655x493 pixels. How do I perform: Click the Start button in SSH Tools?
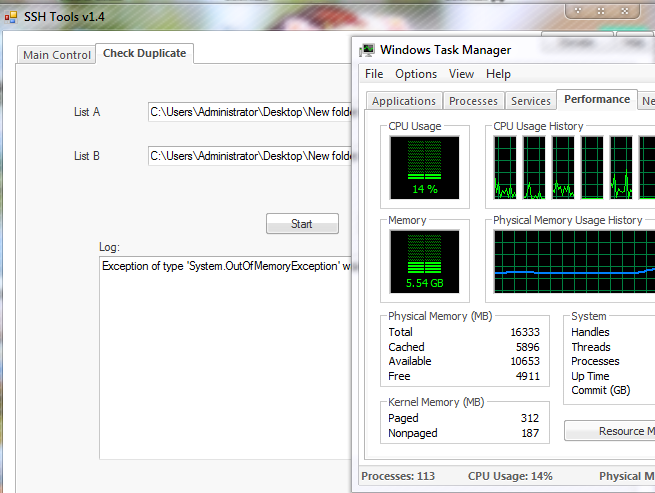pos(302,224)
